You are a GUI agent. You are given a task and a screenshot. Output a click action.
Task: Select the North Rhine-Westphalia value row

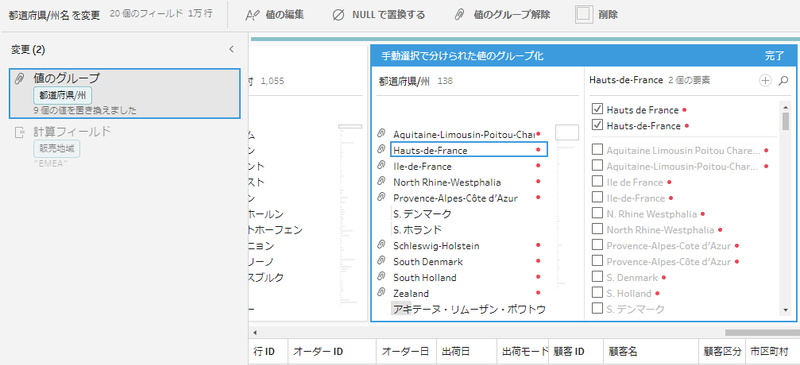click(x=468, y=182)
